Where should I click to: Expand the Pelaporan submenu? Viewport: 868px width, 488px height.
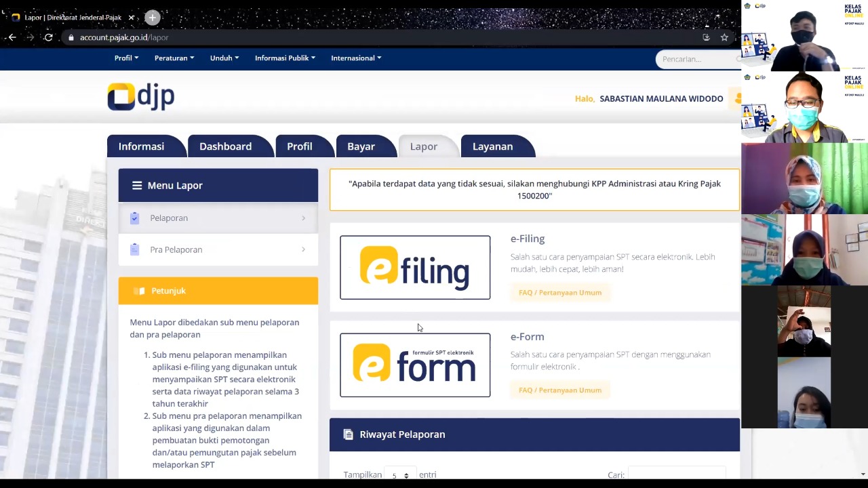tap(217, 218)
